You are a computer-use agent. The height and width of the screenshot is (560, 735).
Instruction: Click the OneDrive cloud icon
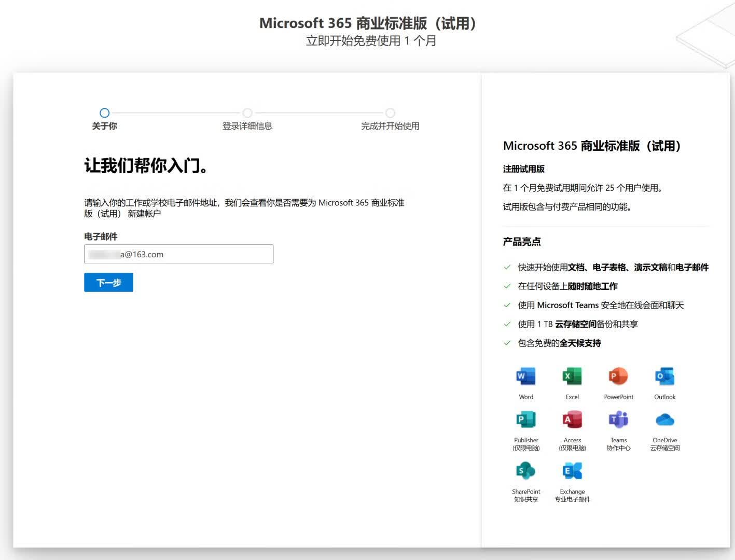coord(664,419)
